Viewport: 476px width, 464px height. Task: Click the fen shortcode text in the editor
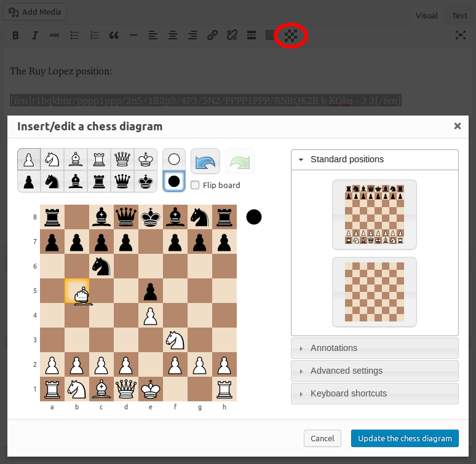click(205, 100)
